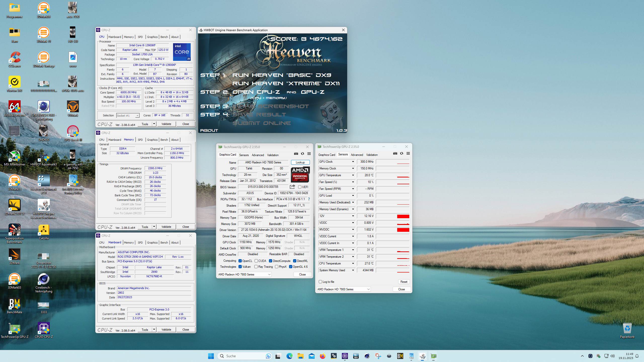Open the TechPowerUp GPU-Z desktop icon
Image resolution: width=644 pixels, height=362 pixels.
pos(15,330)
